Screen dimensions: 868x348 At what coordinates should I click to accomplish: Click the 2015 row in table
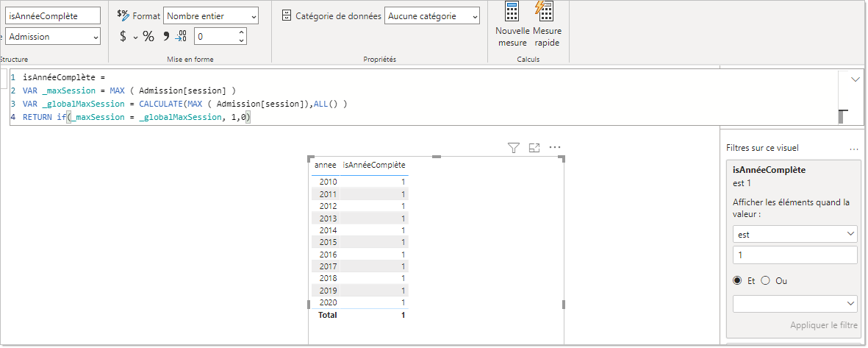(360, 242)
